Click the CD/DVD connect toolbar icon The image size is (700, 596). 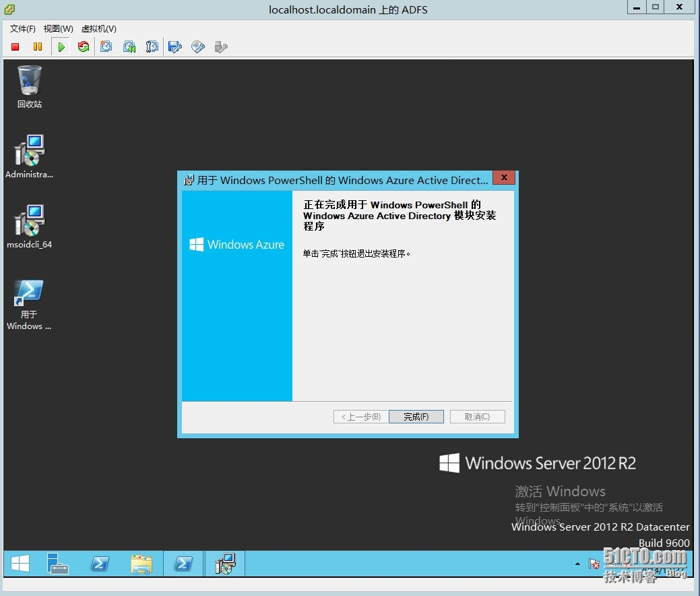click(198, 47)
